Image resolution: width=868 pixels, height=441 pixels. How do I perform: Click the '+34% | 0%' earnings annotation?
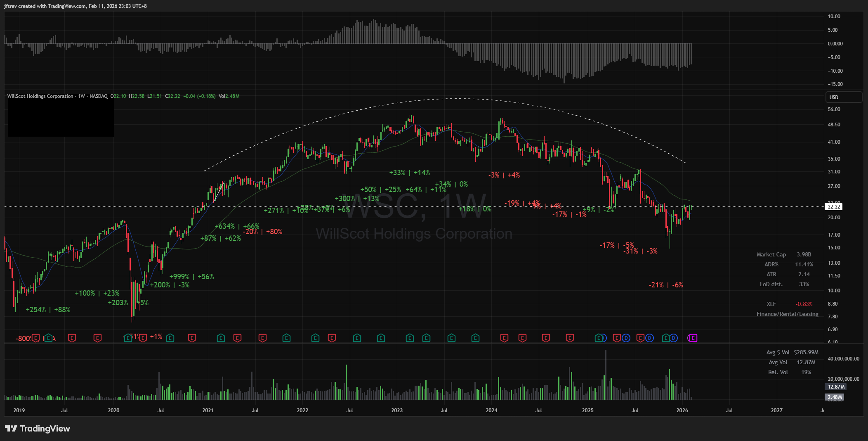tap(452, 184)
